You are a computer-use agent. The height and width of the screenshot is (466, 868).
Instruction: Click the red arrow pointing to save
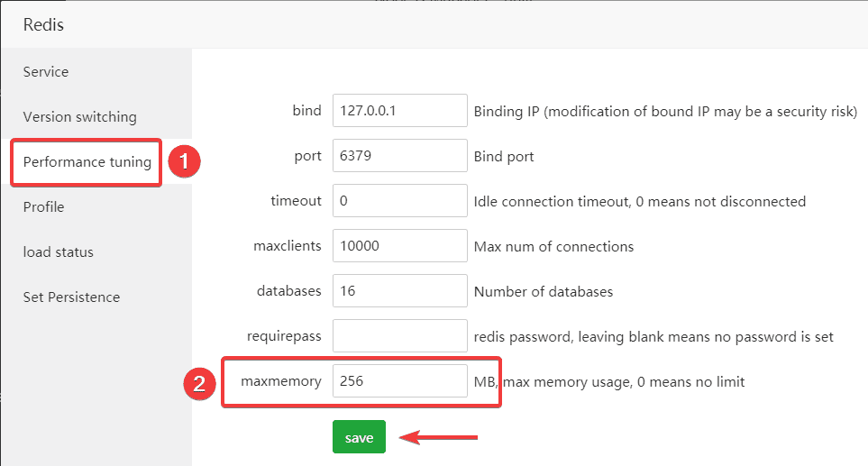[x=438, y=438]
